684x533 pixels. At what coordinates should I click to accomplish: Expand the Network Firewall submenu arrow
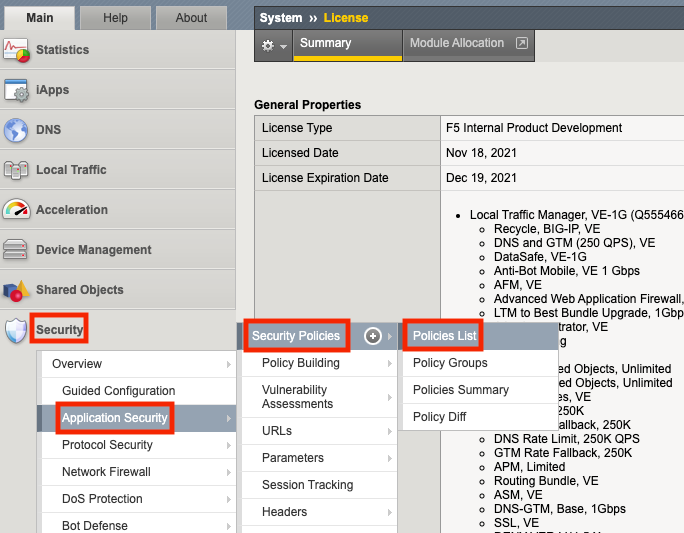click(x=229, y=472)
